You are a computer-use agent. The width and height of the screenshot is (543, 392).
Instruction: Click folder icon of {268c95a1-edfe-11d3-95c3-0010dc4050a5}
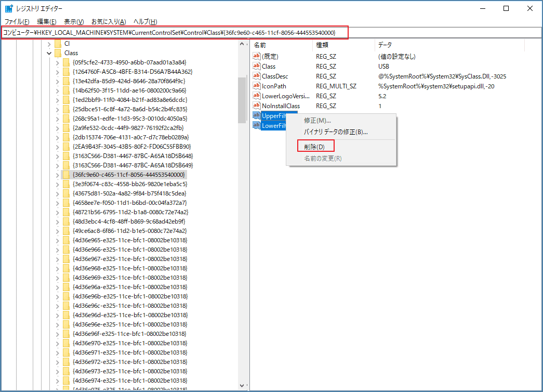click(x=66, y=119)
